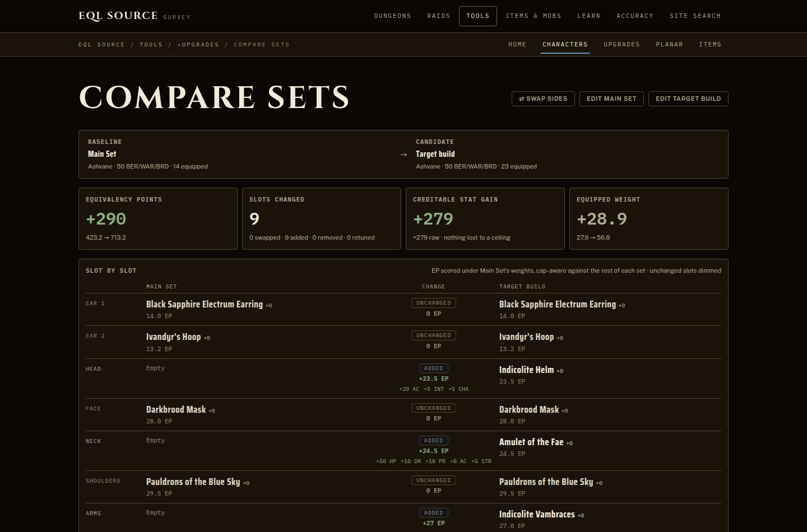Viewport: 807px width, 532px height.
Task: Click the +23.5 EP change value
Action: click(434, 379)
